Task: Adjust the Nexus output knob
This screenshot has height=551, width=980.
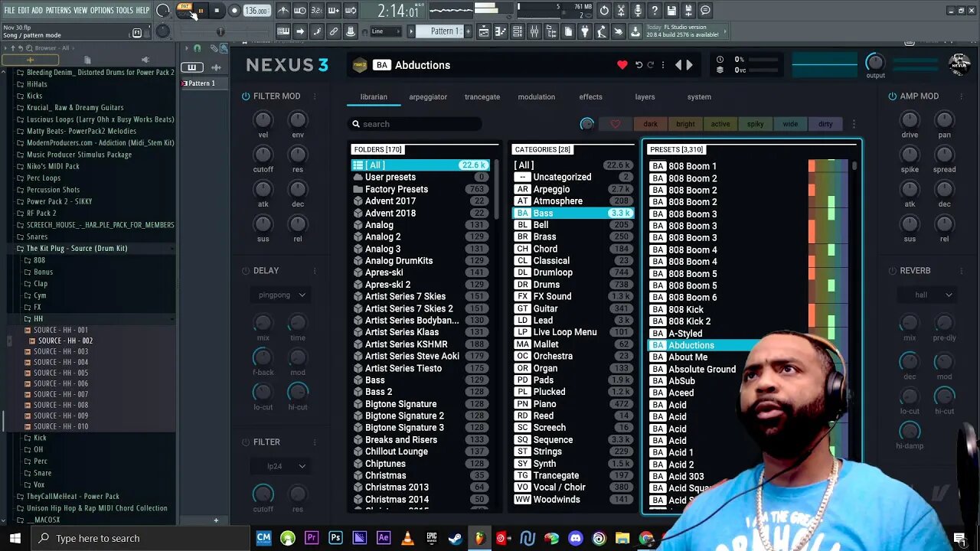Action: [875, 63]
